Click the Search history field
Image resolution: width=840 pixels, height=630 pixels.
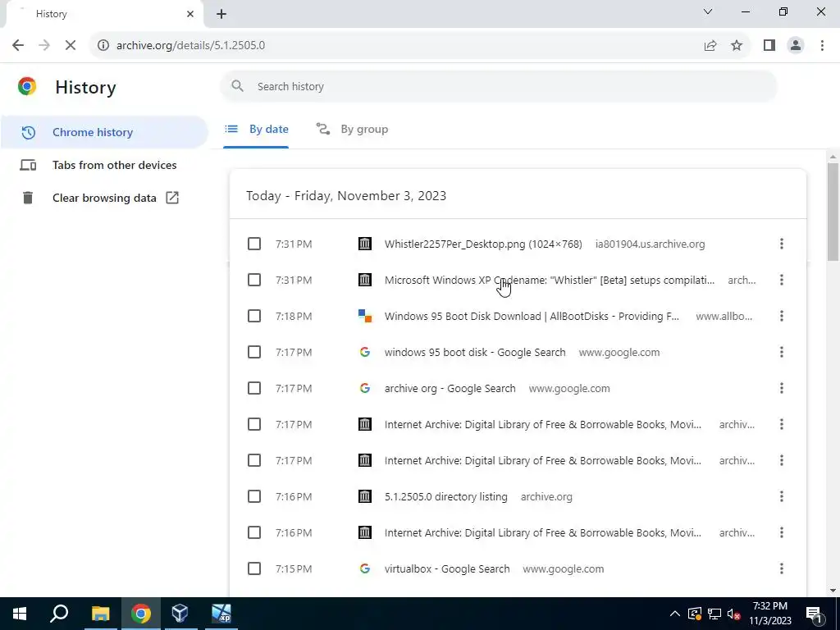[498, 86]
